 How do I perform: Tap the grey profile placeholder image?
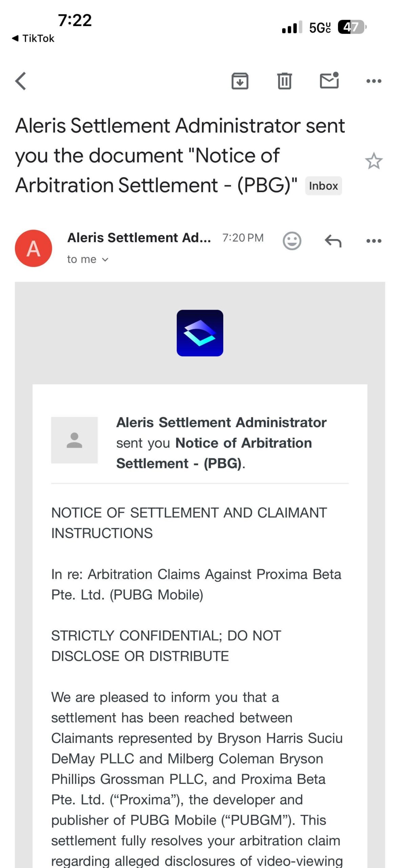point(75,440)
